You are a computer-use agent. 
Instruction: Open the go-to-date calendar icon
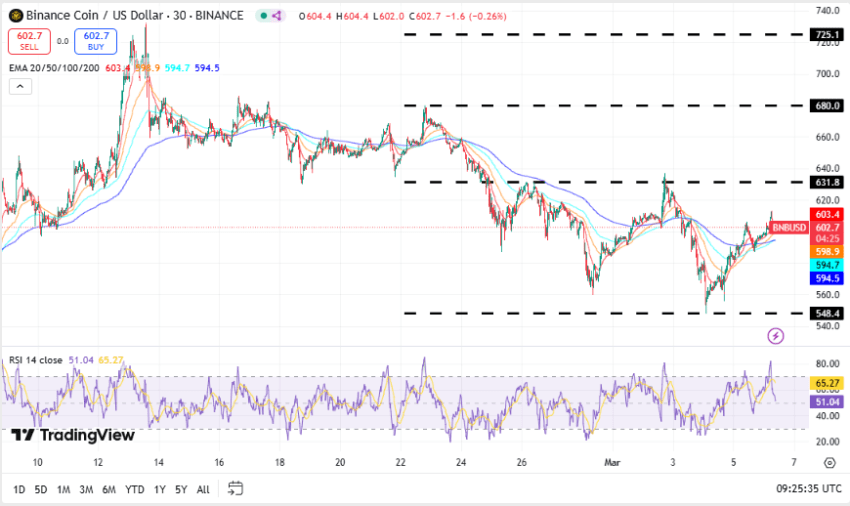(235, 489)
